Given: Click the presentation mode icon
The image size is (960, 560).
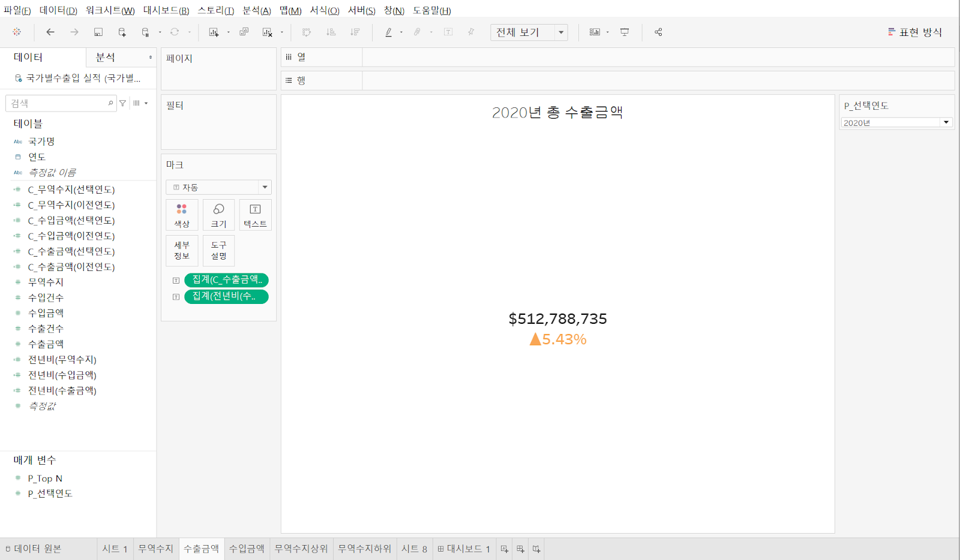Looking at the screenshot, I should coord(625,32).
